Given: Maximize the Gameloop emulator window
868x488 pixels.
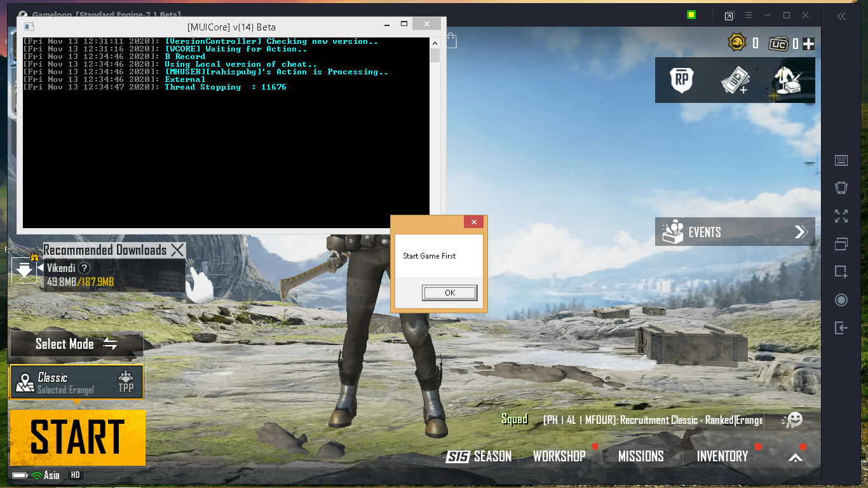Looking at the screenshot, I should click(787, 15).
